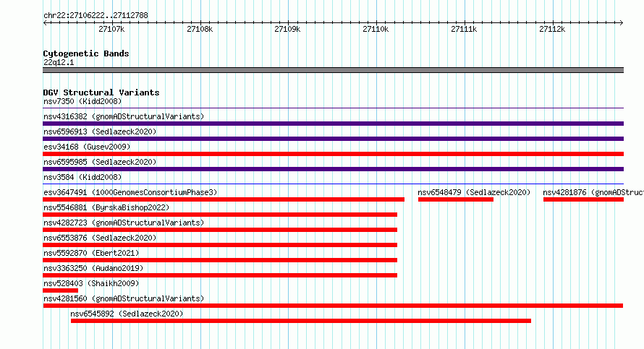
Task: Click the nsv5546881 red variant bar
Action: tap(220, 215)
